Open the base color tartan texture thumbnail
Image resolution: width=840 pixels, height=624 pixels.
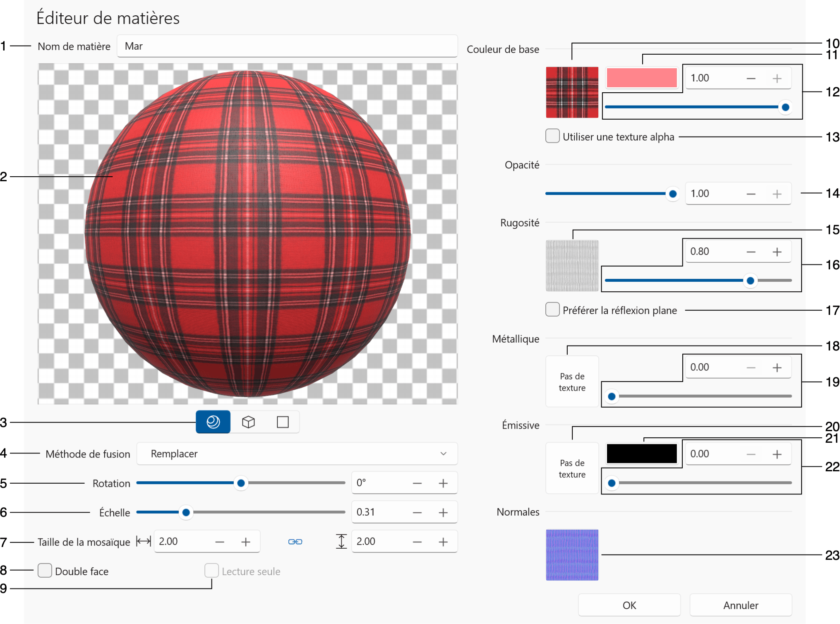tap(572, 92)
